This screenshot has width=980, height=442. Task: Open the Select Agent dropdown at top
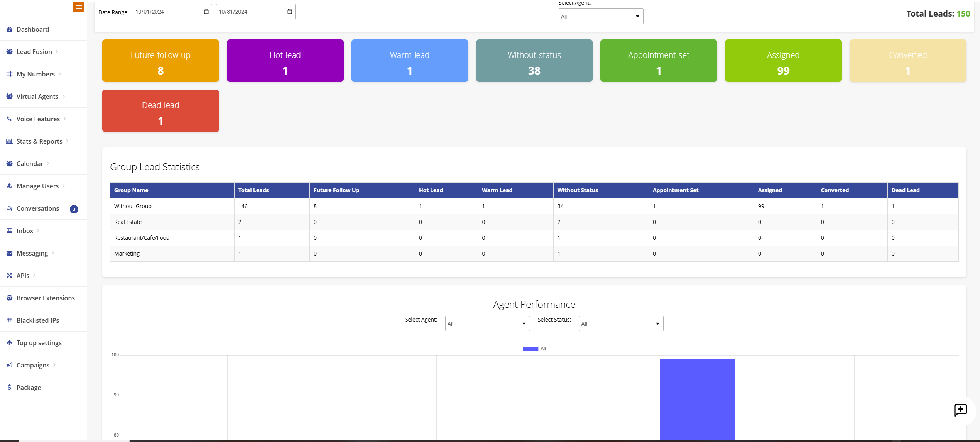point(600,16)
